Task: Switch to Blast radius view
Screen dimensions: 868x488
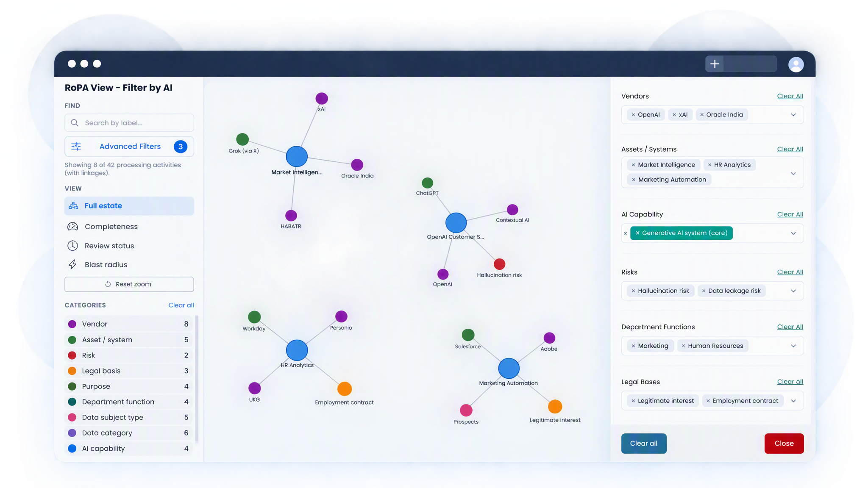Action: coord(129,265)
